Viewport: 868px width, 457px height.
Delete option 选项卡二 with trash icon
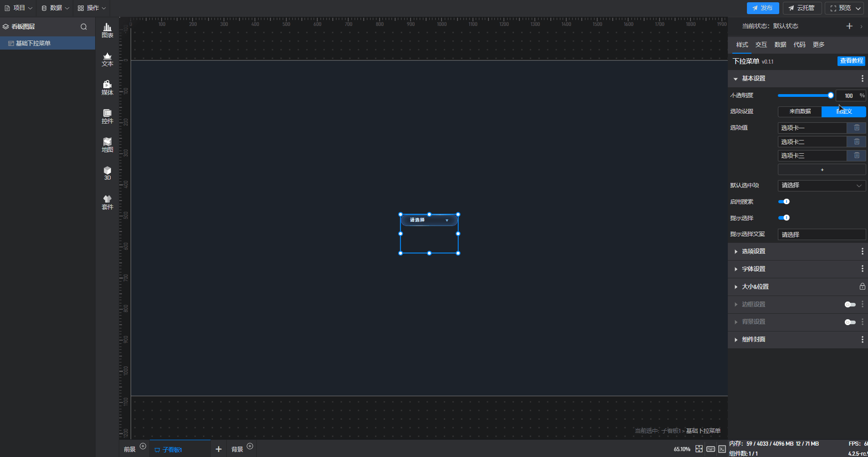click(x=857, y=142)
